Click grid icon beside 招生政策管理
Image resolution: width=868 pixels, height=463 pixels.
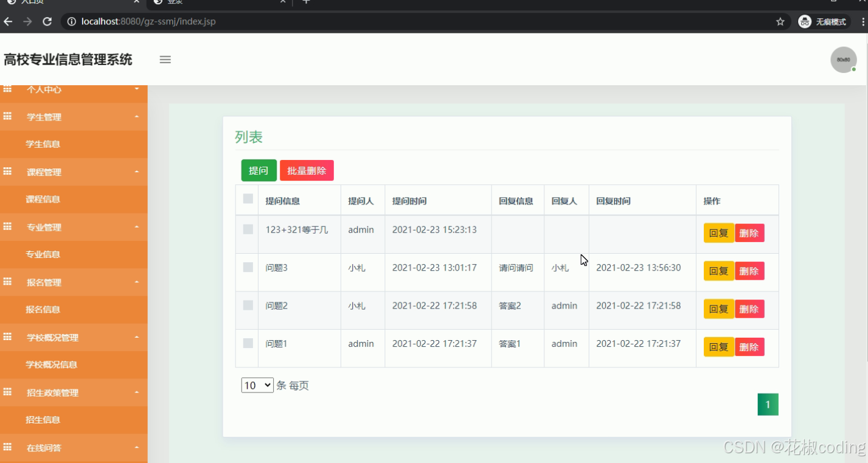click(7, 392)
